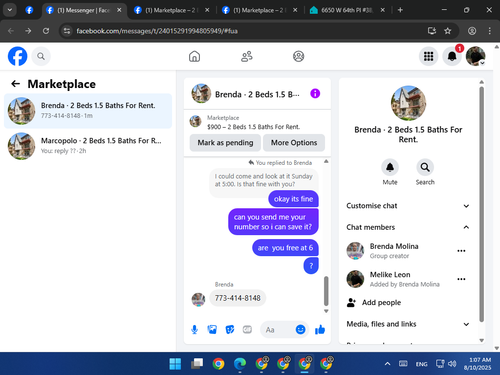Image resolution: width=500 pixels, height=375 pixels.
Task: Click the purple conversation info icon
Action: point(315,94)
